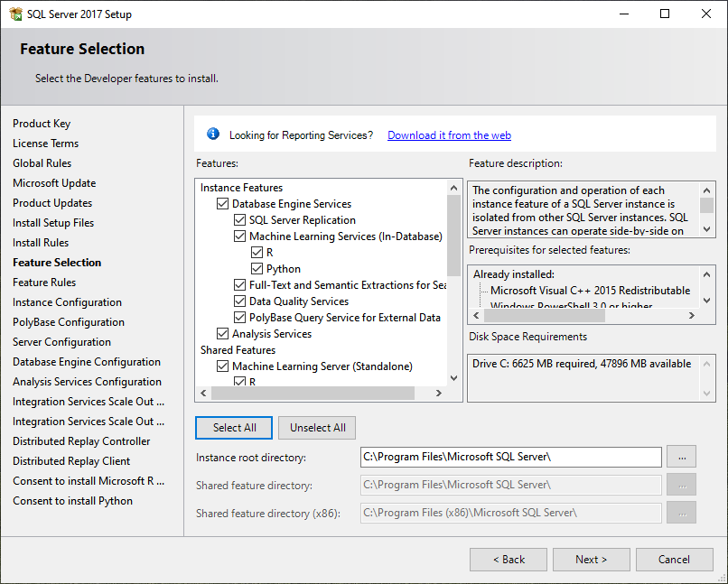Image resolution: width=728 pixels, height=584 pixels.
Task: Uncheck Database Engine Services
Action: click(223, 204)
